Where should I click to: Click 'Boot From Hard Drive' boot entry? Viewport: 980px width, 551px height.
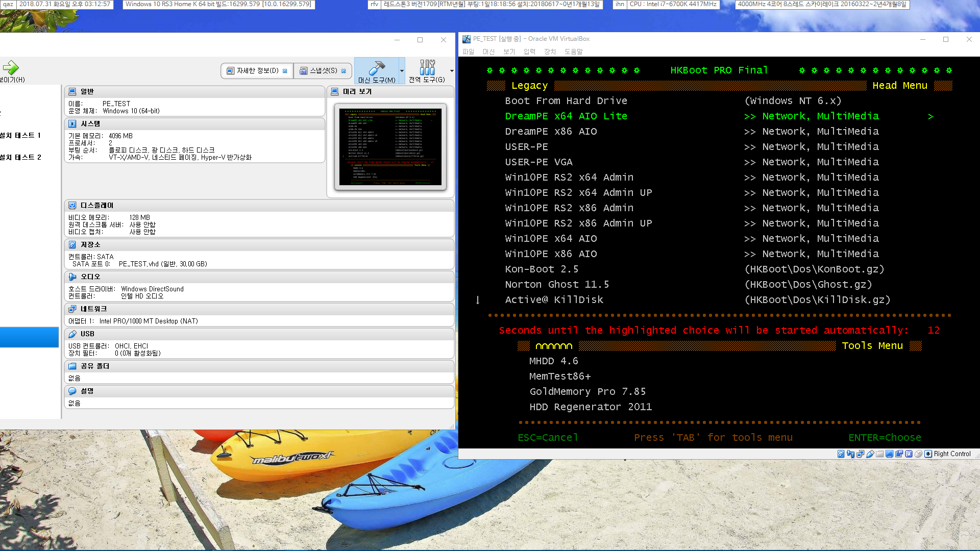(x=566, y=101)
